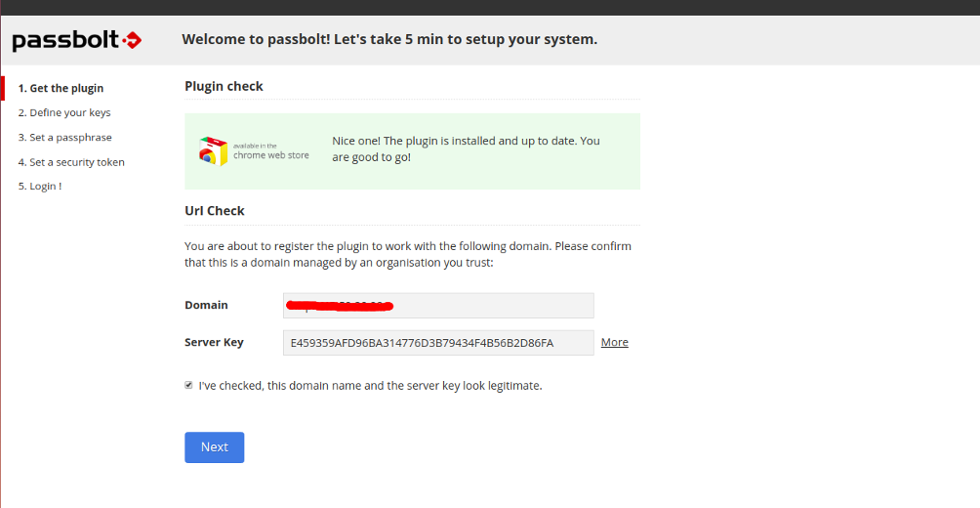Click the green plugin installed message box

[413, 151]
